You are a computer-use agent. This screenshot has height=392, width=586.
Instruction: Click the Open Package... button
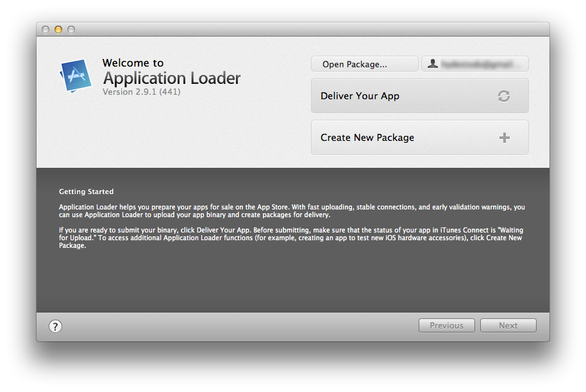point(364,64)
